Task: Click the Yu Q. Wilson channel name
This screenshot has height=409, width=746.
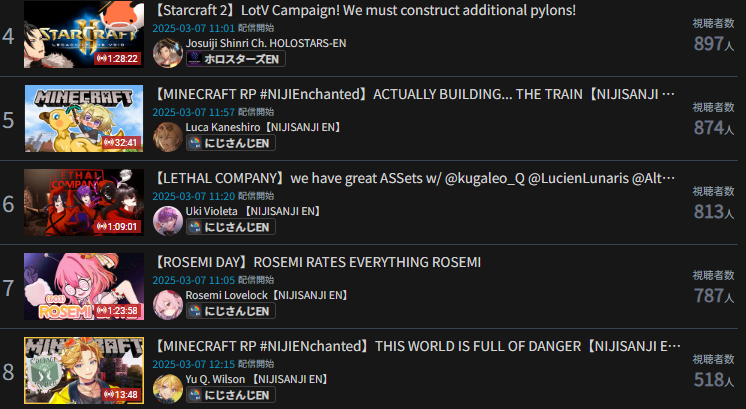Action: pyautogui.click(x=257, y=380)
